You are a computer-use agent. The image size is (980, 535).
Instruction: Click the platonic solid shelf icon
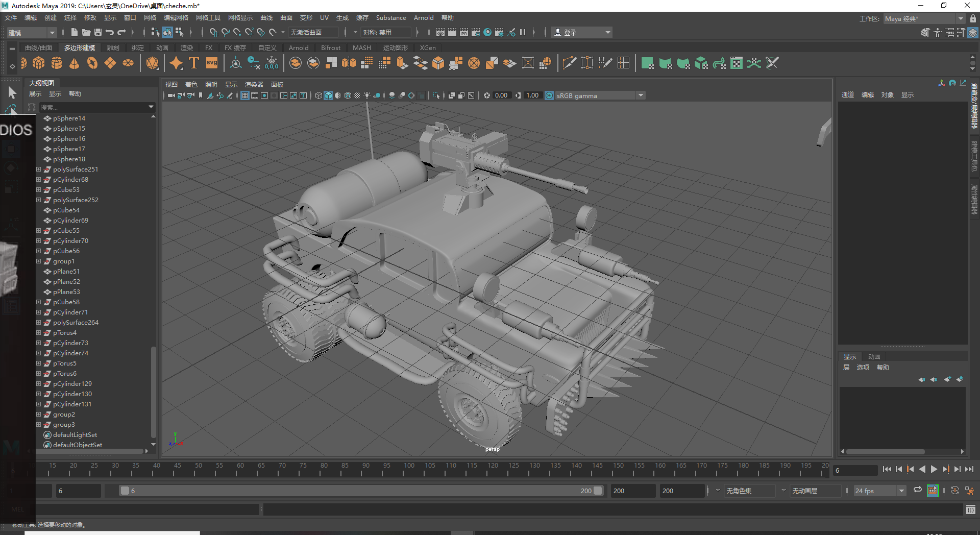tap(152, 63)
